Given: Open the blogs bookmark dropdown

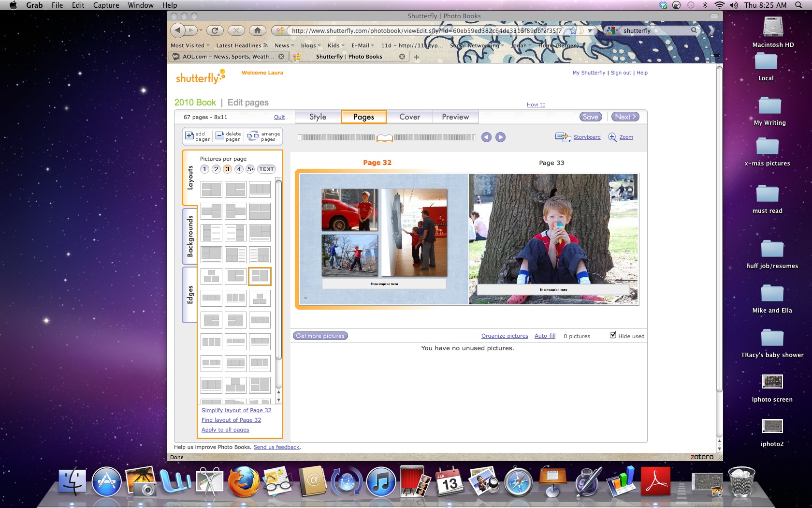Looking at the screenshot, I should click(311, 45).
